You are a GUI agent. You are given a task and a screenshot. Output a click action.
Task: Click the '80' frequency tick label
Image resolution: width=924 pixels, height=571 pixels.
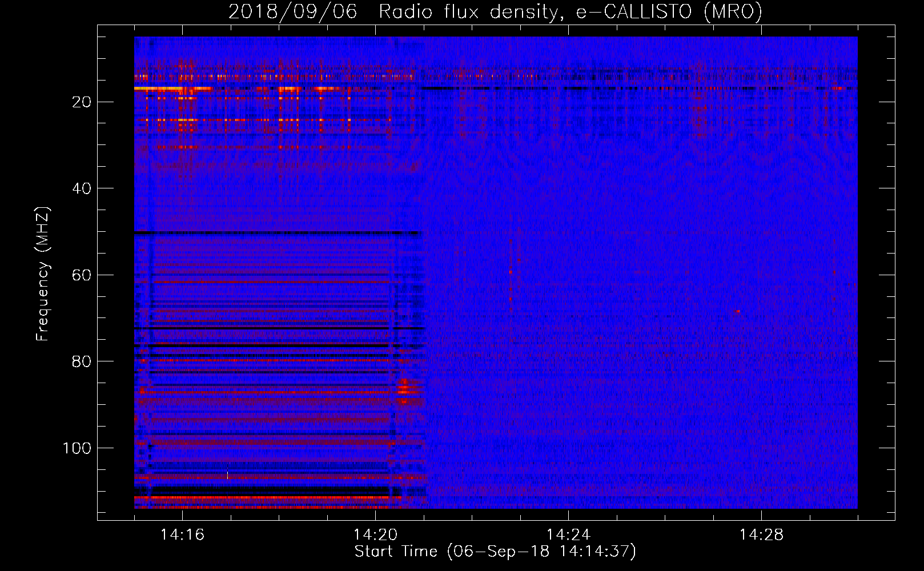point(82,361)
